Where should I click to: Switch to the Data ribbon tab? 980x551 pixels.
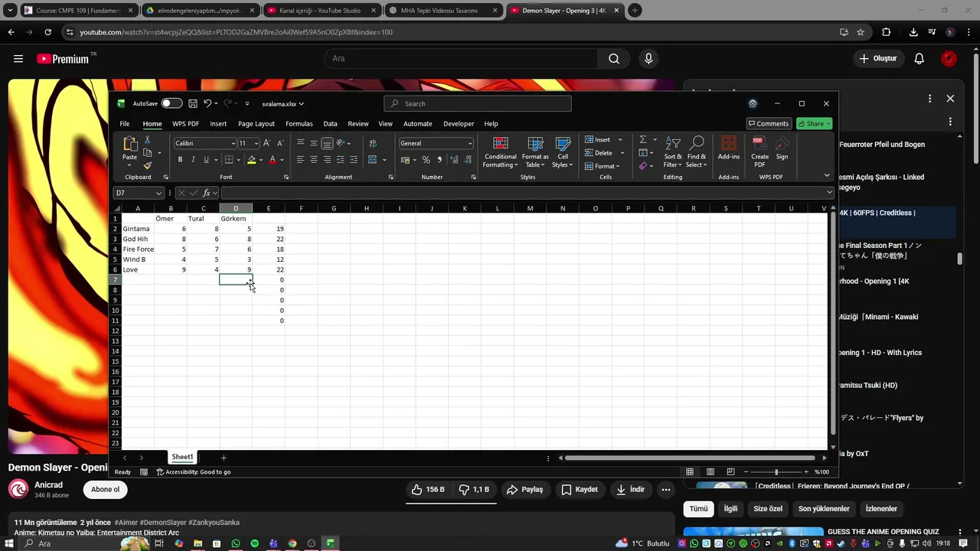[330, 123]
